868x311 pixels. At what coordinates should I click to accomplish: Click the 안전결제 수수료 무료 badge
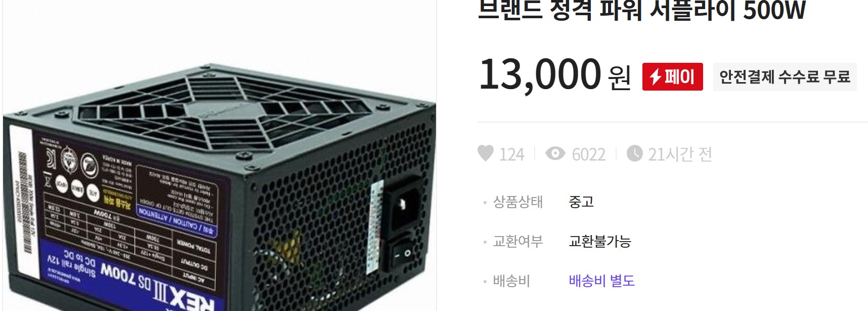[785, 77]
